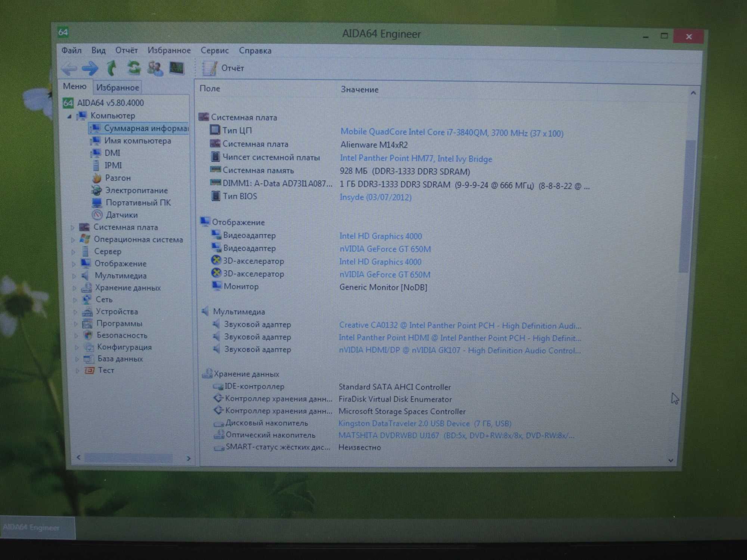Refresh the page with the green arrows icon

tap(134, 68)
